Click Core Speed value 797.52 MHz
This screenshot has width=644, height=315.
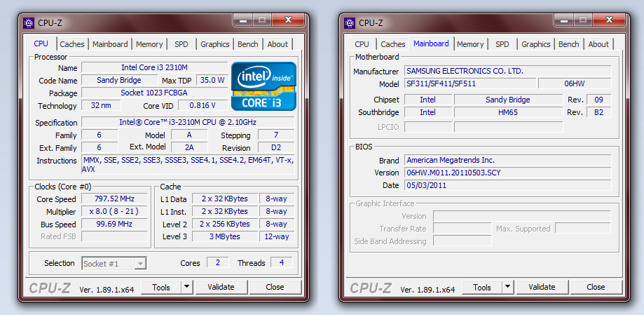114,199
